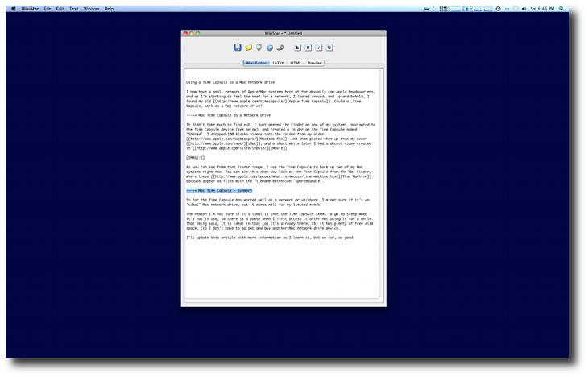Viewport: 588px width, 377px height.
Task: Click the 'Mac Time Capsule as a Network Drive' heading
Action: coord(229,115)
